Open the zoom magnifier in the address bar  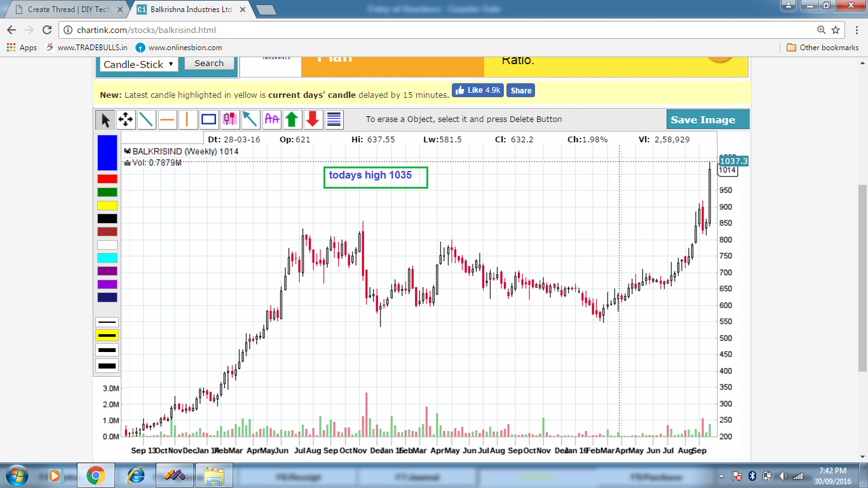(x=822, y=30)
